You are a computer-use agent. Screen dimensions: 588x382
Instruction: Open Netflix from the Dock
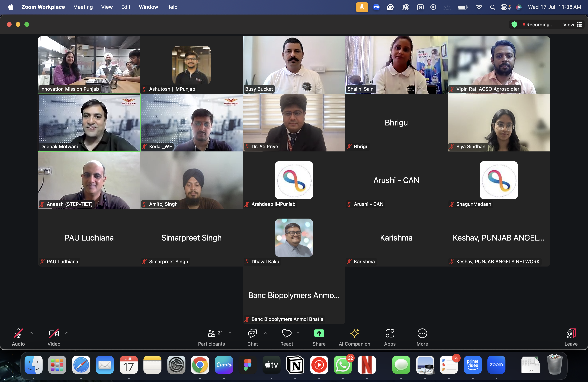click(x=367, y=365)
